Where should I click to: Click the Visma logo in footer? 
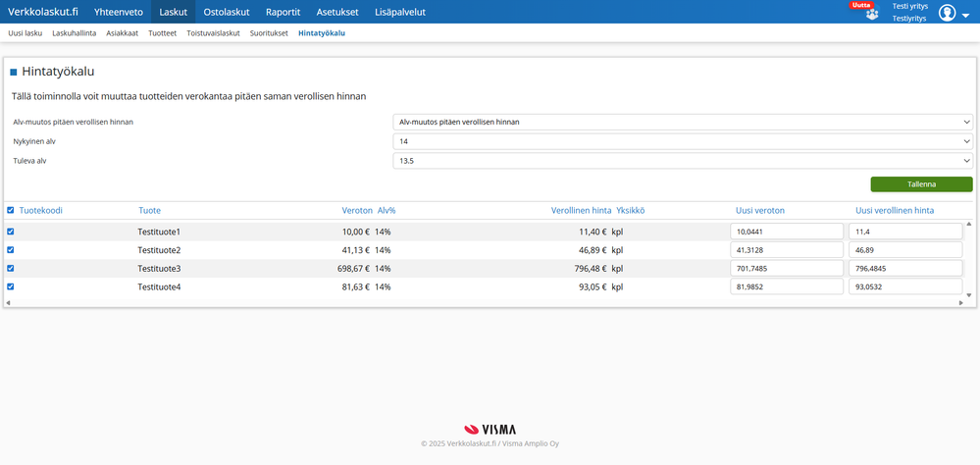click(490, 429)
